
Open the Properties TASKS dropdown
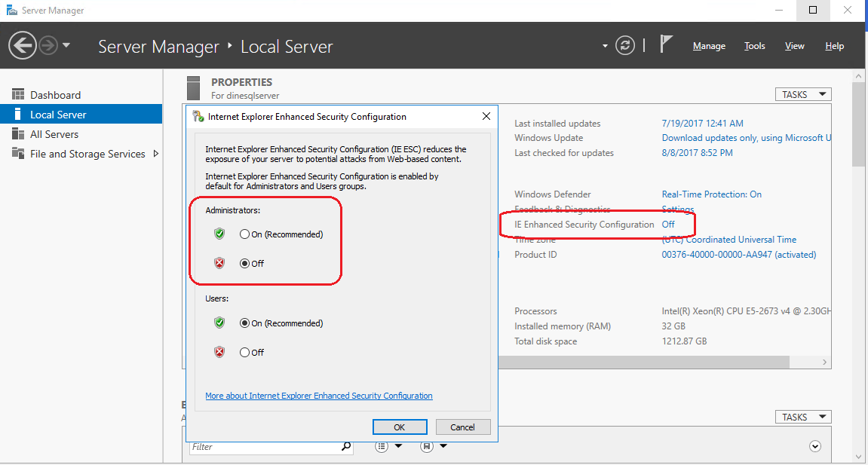(x=803, y=94)
